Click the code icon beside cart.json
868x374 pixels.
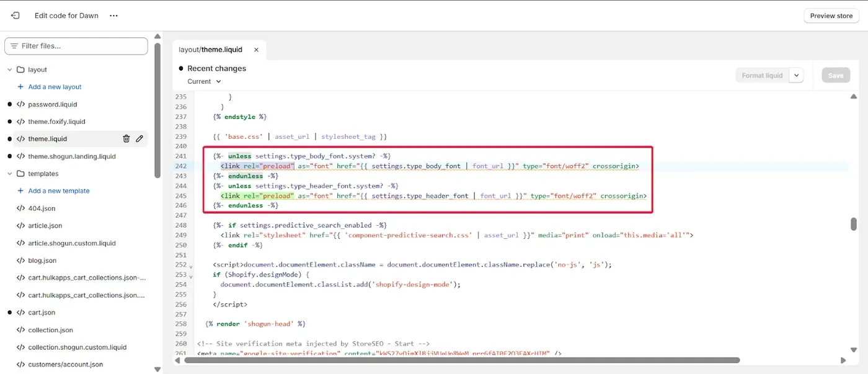point(20,313)
